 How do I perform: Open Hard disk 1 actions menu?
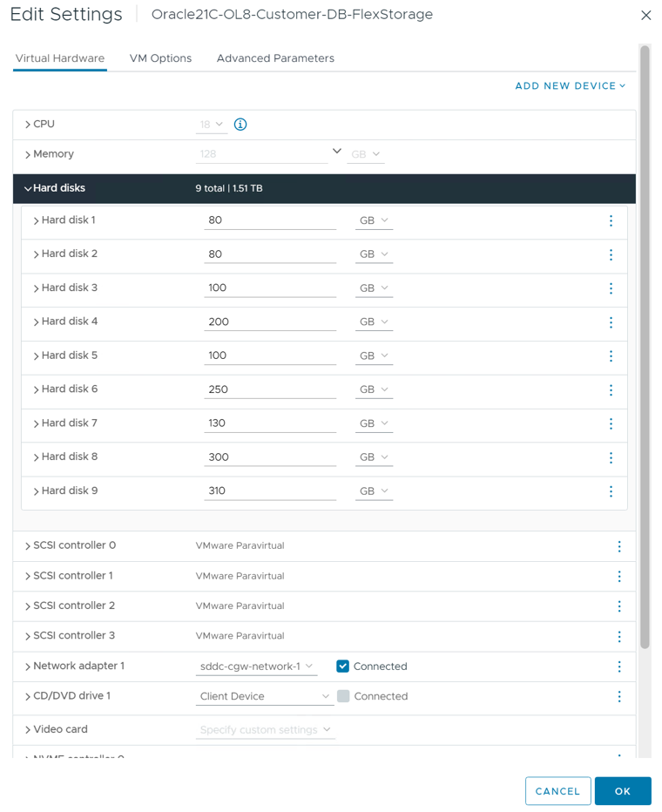(x=611, y=220)
